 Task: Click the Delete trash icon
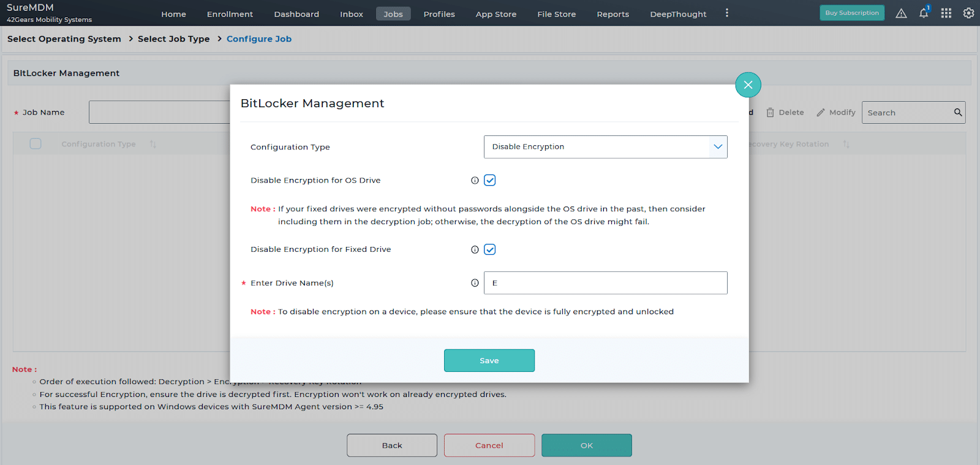[771, 113]
